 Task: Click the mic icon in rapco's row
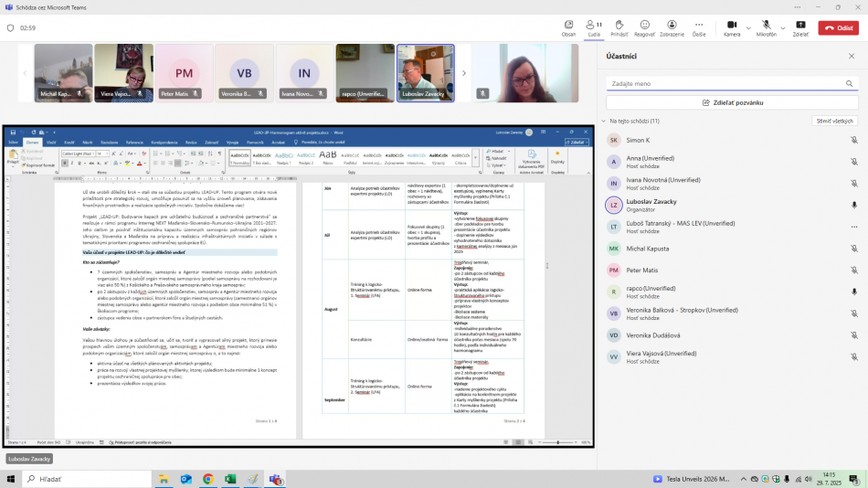click(x=854, y=292)
